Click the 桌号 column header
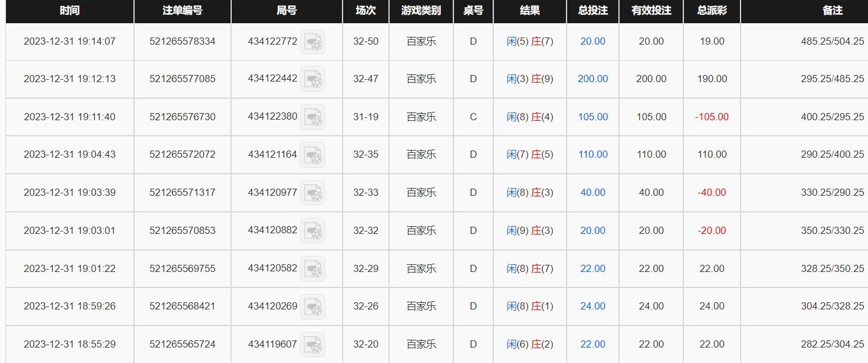 473,11
